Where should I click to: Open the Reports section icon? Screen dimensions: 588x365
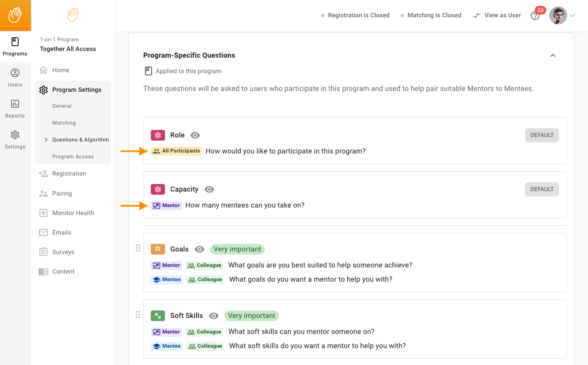(15, 104)
